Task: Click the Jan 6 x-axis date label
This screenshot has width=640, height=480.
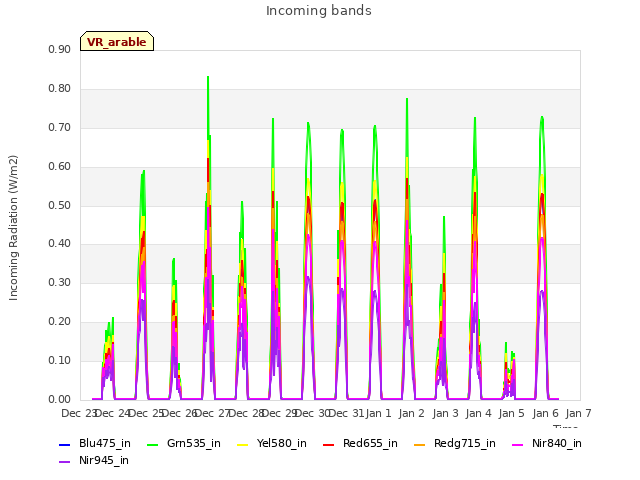Action: point(545,413)
